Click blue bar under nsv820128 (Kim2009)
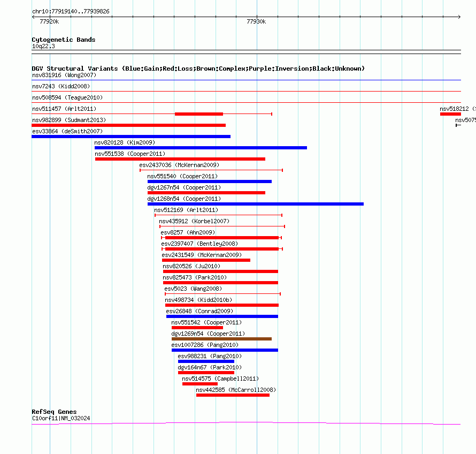476x454 pixels. pyautogui.click(x=201, y=148)
